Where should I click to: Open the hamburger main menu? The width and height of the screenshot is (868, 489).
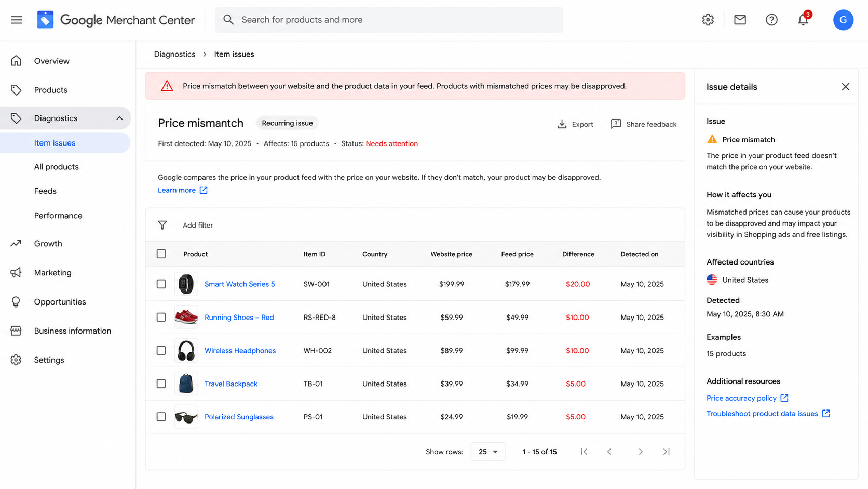click(17, 20)
